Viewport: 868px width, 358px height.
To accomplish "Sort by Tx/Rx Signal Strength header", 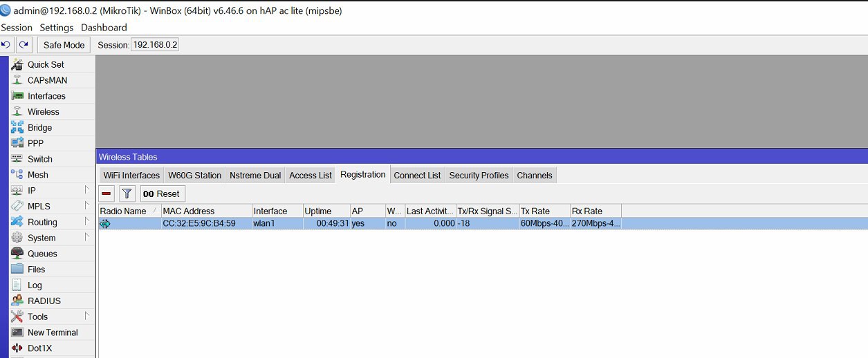I will click(488, 211).
